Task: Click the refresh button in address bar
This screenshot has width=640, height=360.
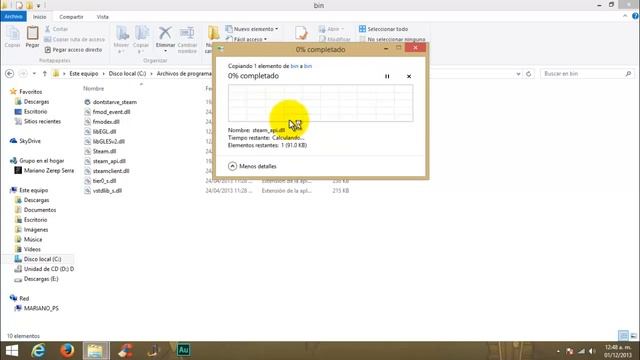Action: 529,74
